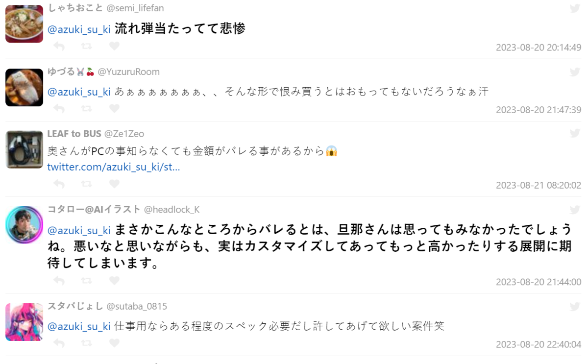Open the @headlock_K profile handle
588x364 pixels.
tap(171, 210)
